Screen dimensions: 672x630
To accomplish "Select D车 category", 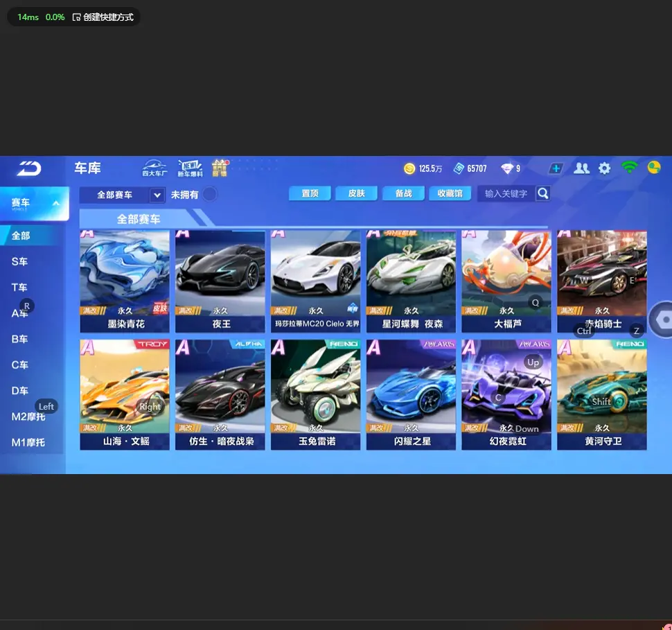I will 19,391.
